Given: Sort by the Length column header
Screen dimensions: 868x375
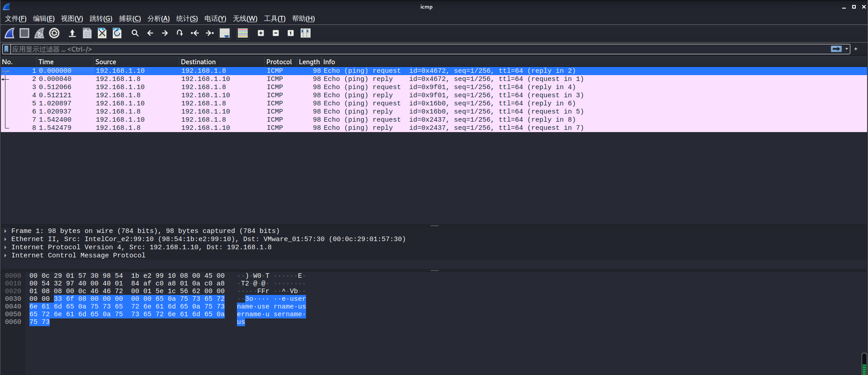Looking at the screenshot, I should click(309, 62).
